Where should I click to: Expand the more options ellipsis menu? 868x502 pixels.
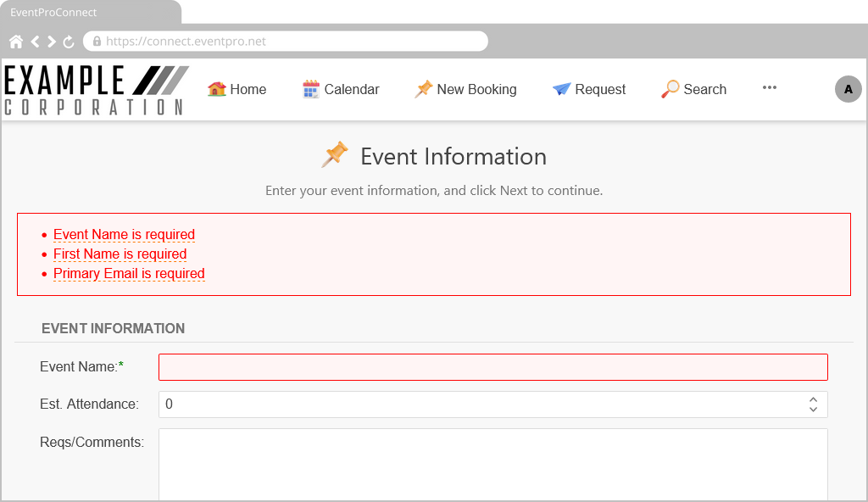pyautogui.click(x=770, y=87)
